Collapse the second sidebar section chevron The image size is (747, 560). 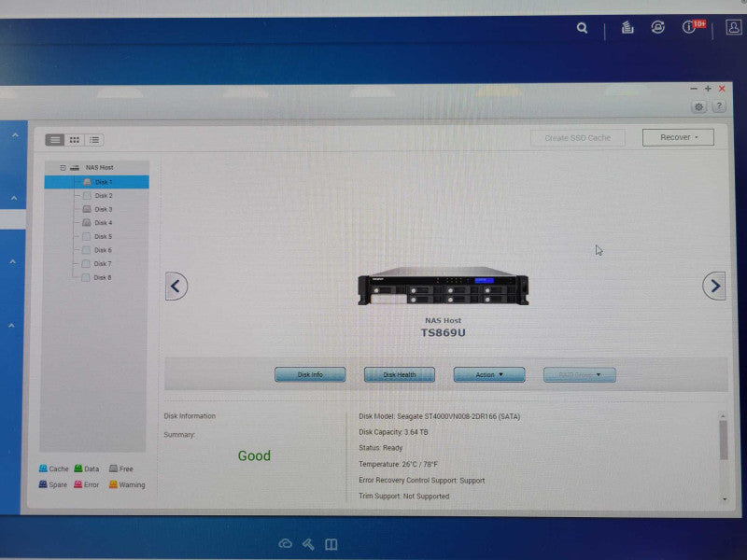pos(14,198)
